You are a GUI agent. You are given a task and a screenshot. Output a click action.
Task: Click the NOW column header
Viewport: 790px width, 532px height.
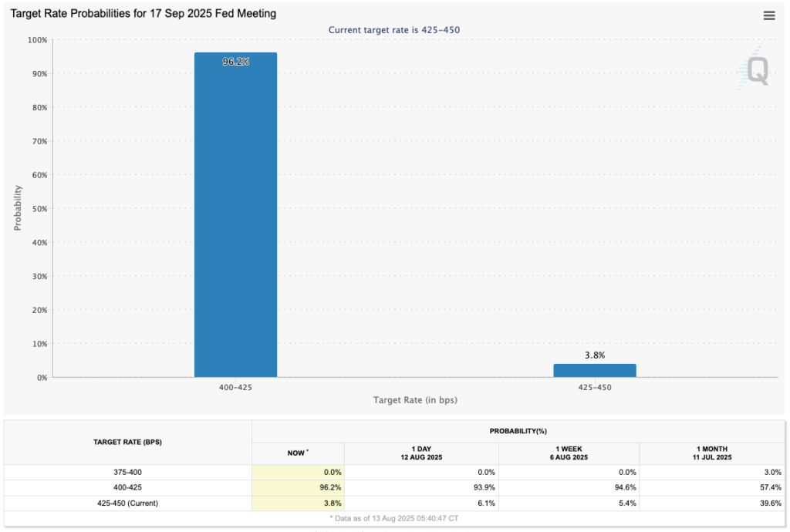[x=297, y=453]
